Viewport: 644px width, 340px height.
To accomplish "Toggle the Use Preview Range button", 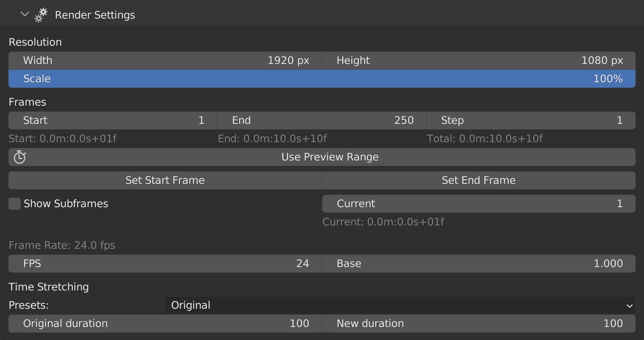I will click(x=330, y=157).
